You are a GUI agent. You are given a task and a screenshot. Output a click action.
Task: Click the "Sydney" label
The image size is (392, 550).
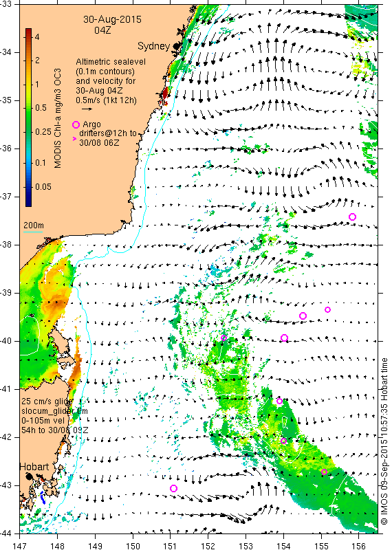pos(154,46)
